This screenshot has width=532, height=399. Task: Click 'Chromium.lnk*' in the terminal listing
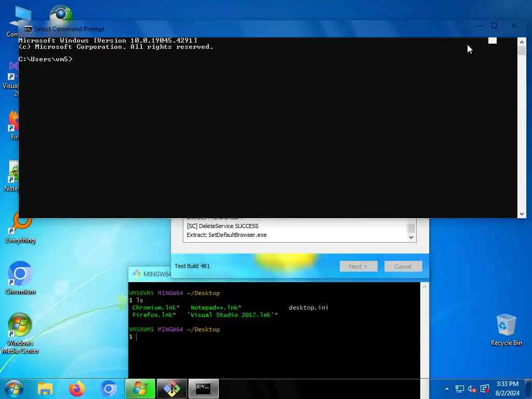tap(156, 308)
